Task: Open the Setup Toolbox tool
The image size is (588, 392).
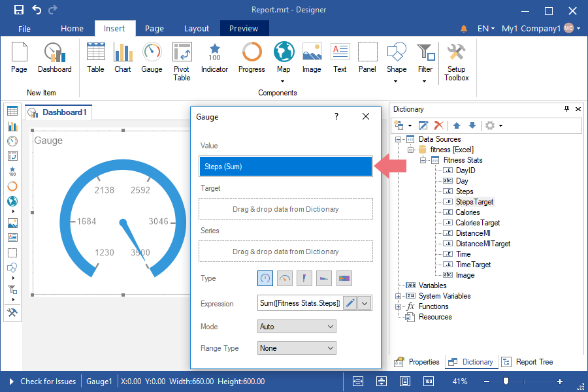Action: coord(456,62)
